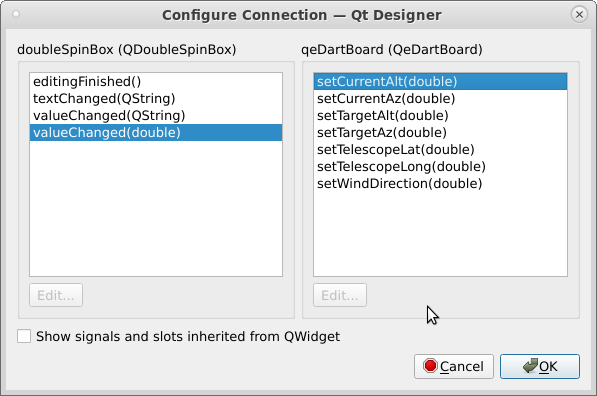Click the Cancel button
Screen dimensions: 597x396
point(454,366)
